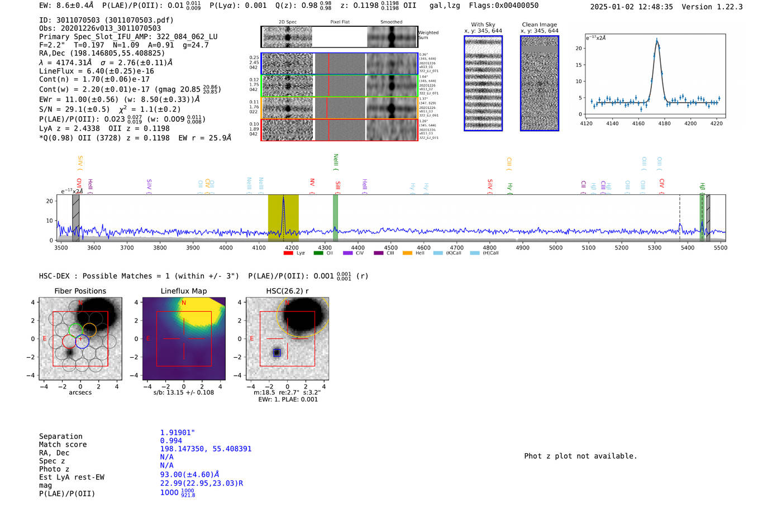Open the HSC(26.2) r image panel

287,338
